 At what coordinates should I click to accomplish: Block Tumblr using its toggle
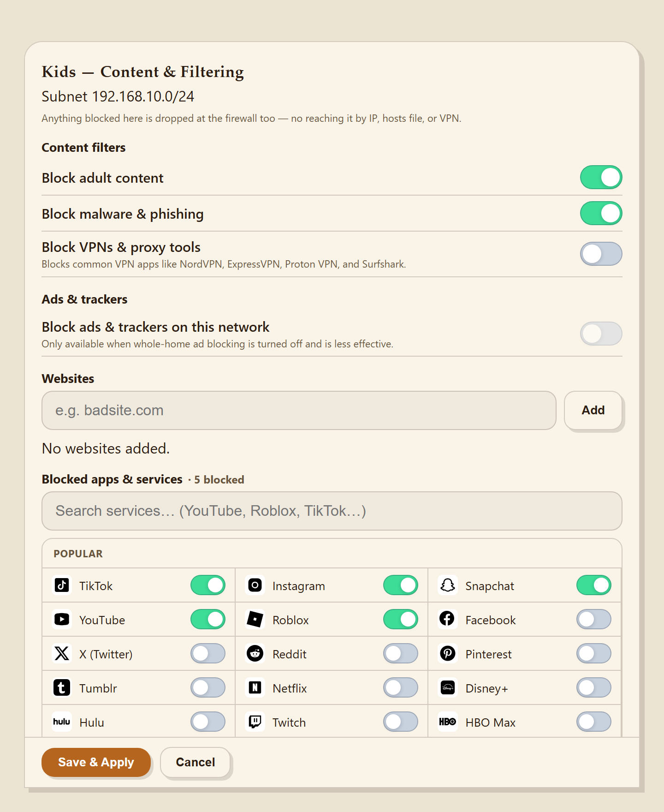pyautogui.click(x=208, y=687)
